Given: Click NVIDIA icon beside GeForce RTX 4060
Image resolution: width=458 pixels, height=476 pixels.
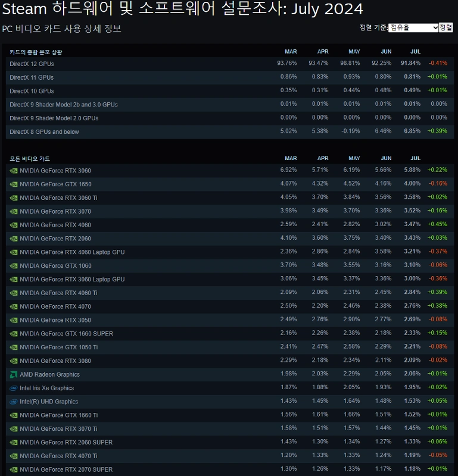Looking at the screenshot, I should pos(13,226).
